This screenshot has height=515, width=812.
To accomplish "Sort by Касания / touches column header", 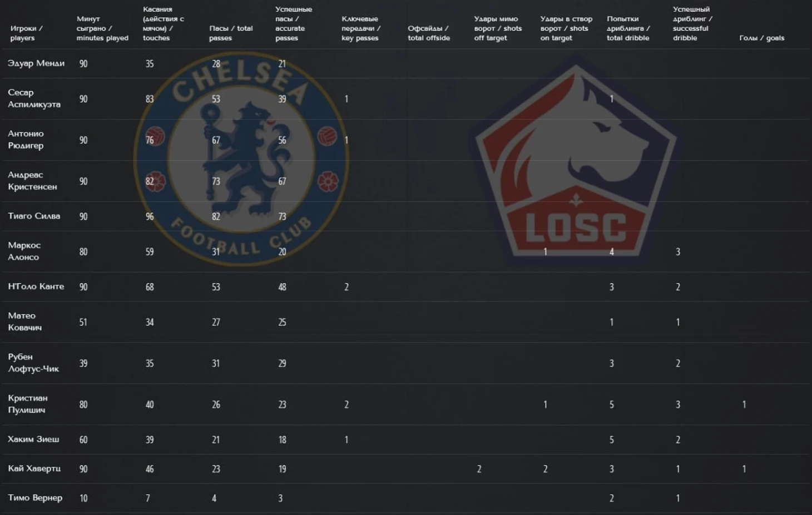I will (x=164, y=23).
